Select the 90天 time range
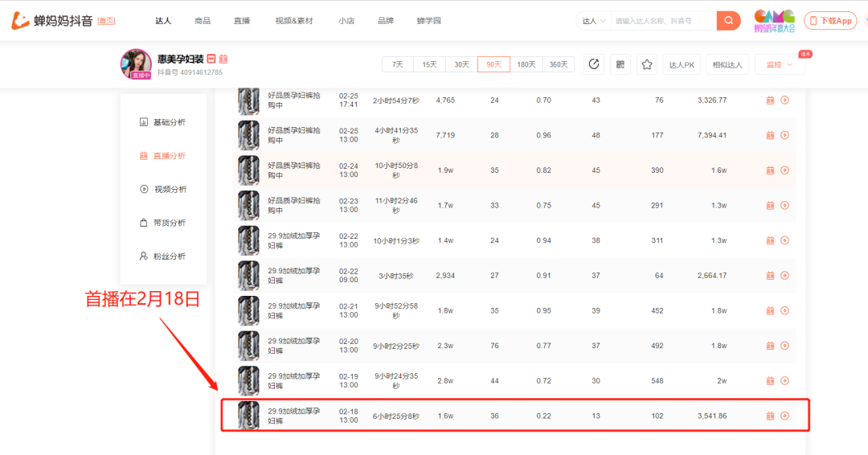Image resolution: width=868 pixels, height=455 pixels. 493,64
